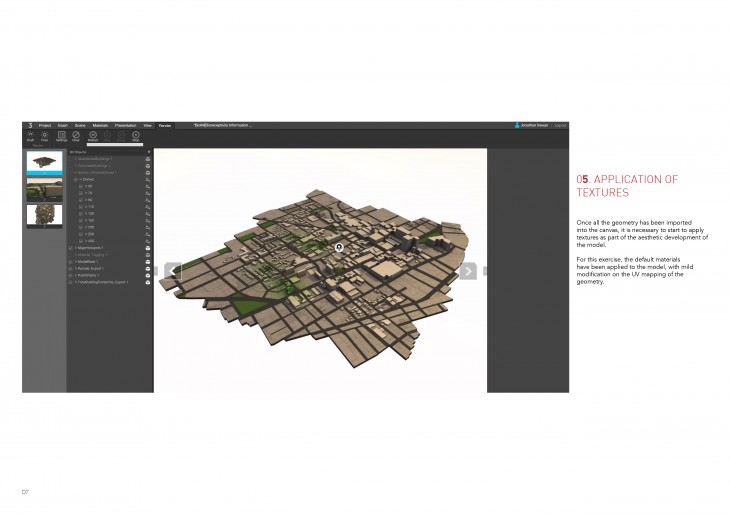Image resolution: width=730 pixels, height=516 pixels.
Task: Click the Stop render icon
Action: [x=136, y=136]
